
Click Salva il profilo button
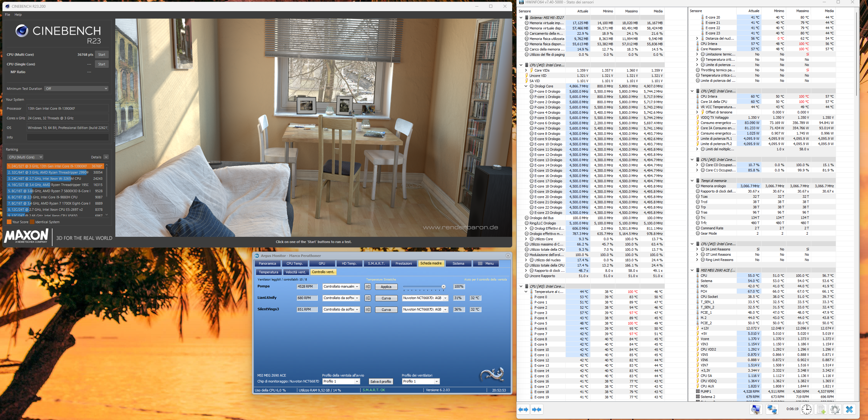380,381
